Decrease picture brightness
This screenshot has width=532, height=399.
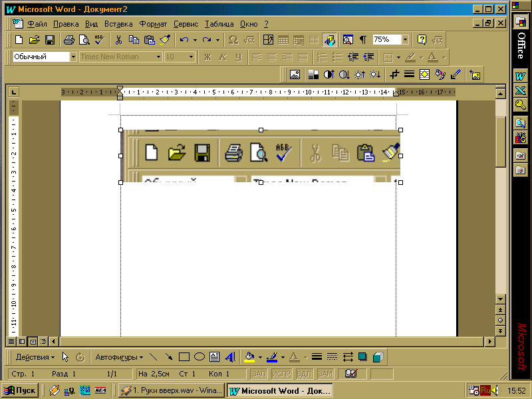375,74
